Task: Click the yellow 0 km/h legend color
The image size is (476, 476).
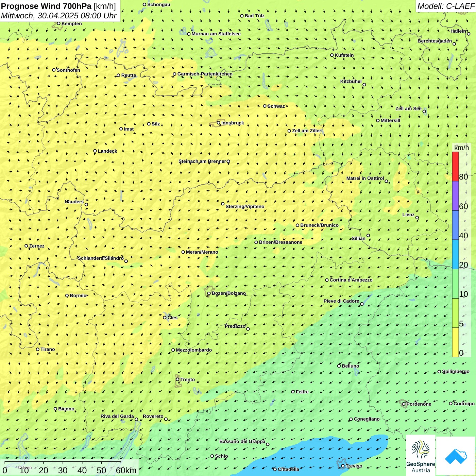Action: (x=455, y=342)
